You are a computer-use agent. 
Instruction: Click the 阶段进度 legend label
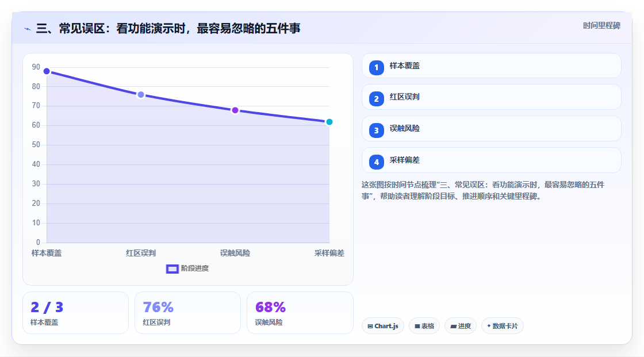[195, 268]
